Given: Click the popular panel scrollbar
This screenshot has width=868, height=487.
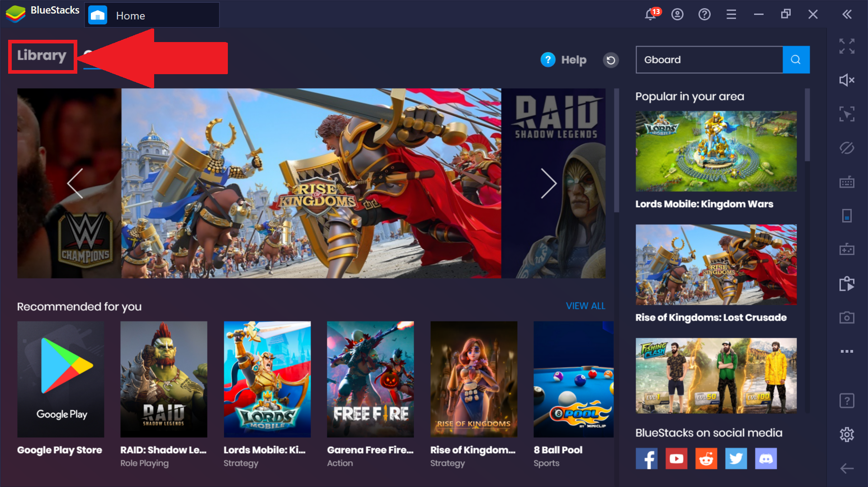Looking at the screenshot, I should click(x=807, y=125).
